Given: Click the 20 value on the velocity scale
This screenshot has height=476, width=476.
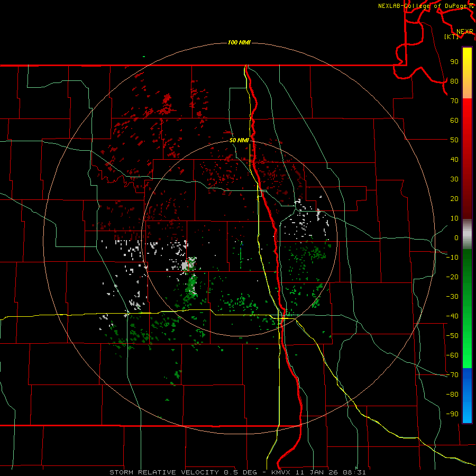Looking at the screenshot, I should tap(454, 199).
